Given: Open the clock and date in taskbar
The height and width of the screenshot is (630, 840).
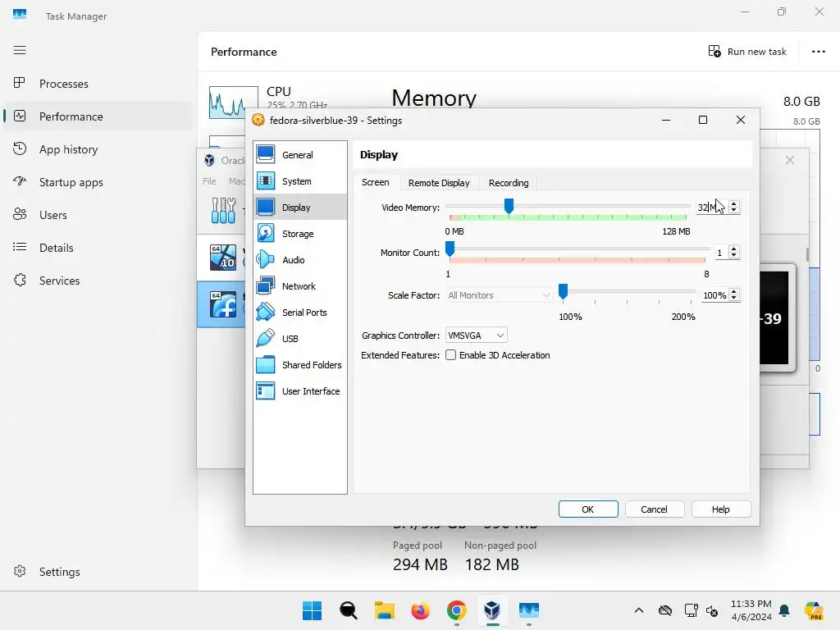Looking at the screenshot, I should click(751, 610).
